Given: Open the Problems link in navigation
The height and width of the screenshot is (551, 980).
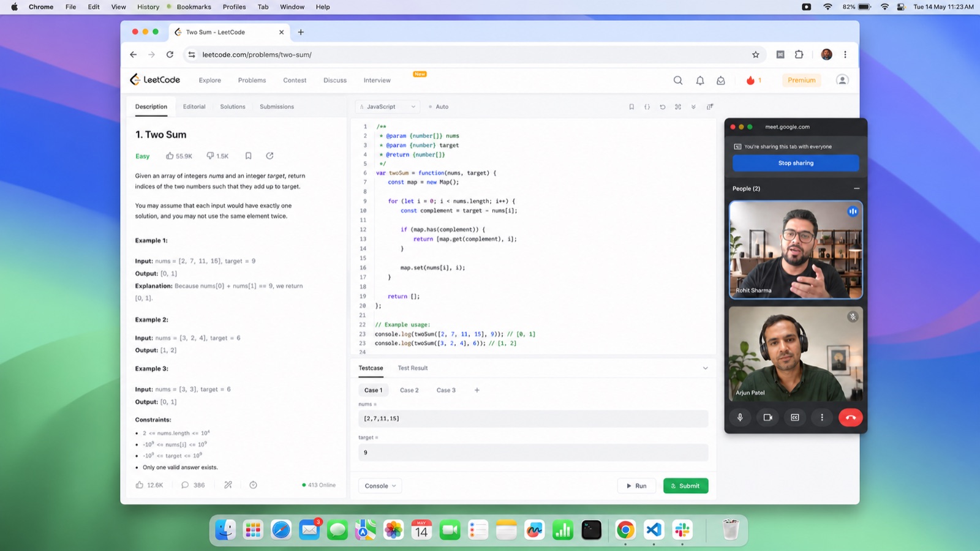Looking at the screenshot, I should (252, 80).
